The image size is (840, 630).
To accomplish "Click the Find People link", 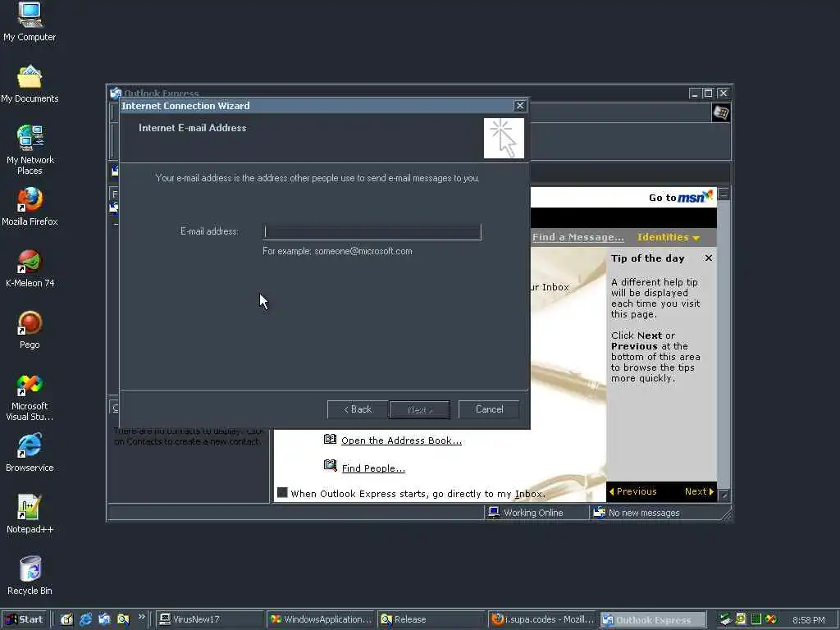I will (373, 468).
